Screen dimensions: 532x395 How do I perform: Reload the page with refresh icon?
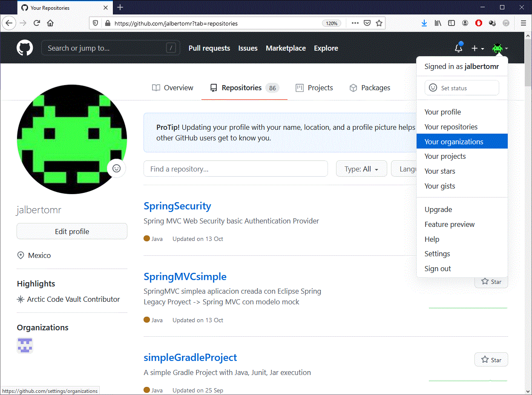click(x=37, y=23)
